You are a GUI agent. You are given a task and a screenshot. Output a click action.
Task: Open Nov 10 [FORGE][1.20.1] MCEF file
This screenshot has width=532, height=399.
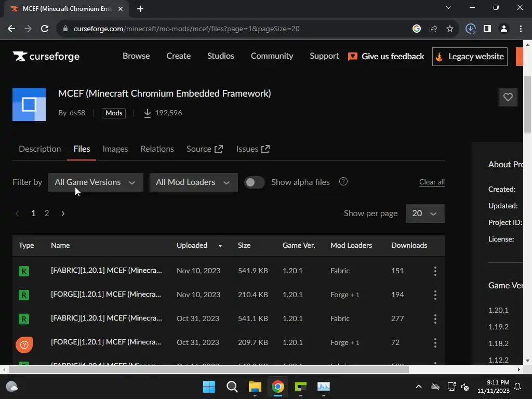coord(106,294)
